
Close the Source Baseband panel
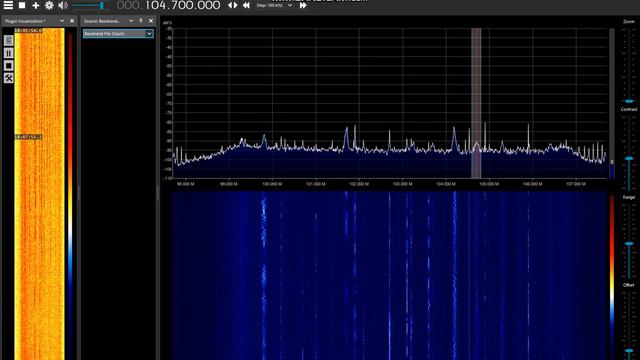pos(151,21)
